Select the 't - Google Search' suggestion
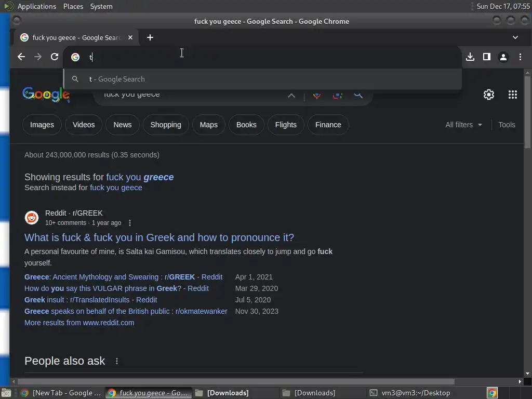Image resolution: width=532 pixels, height=399 pixels. 262,79
